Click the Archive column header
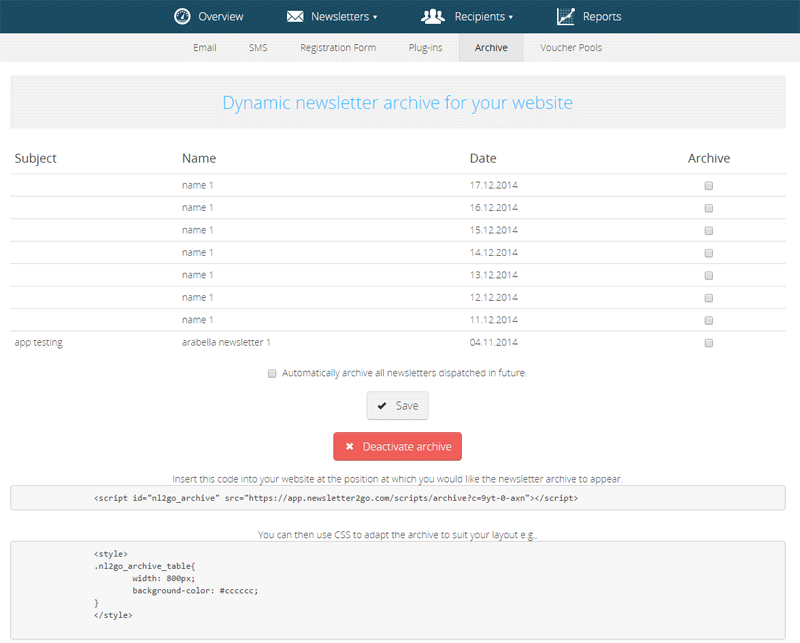Image resolution: width=800 pixels, height=643 pixels. 709,158
